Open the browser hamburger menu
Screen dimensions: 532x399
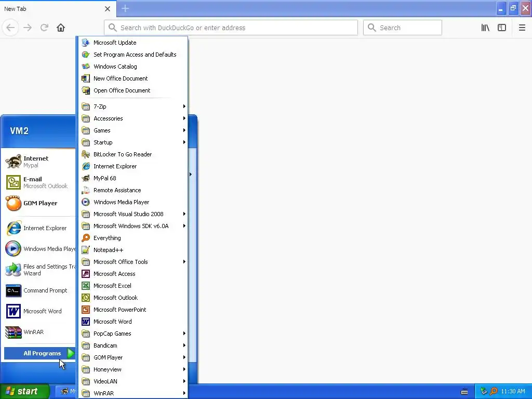coord(522,28)
